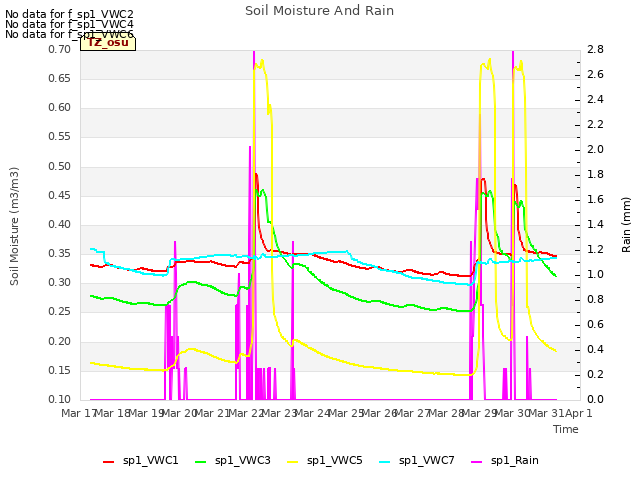Click the chart title Soil Moisture And Rain
This screenshot has height=480, width=640.
click(320, 11)
